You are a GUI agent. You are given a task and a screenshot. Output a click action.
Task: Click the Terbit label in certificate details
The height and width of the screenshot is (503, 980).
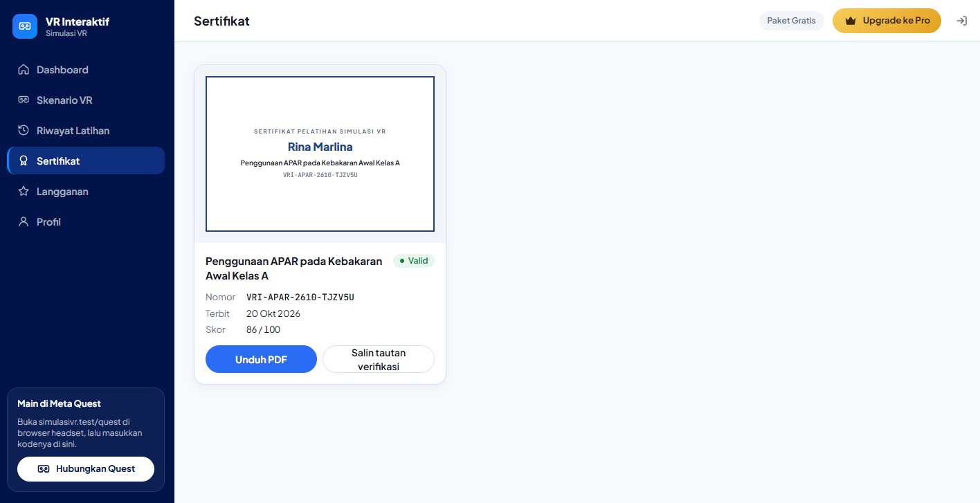(x=217, y=313)
